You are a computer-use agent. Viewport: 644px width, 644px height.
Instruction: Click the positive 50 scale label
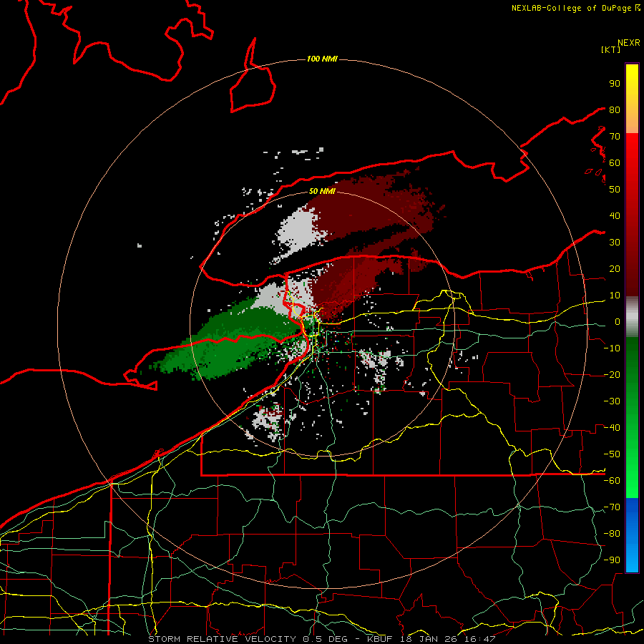(615, 190)
